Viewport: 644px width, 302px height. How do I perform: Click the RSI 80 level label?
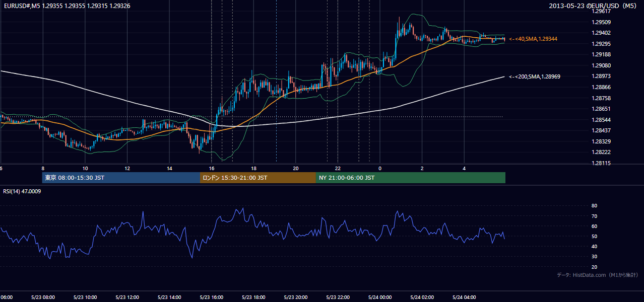[594, 206]
